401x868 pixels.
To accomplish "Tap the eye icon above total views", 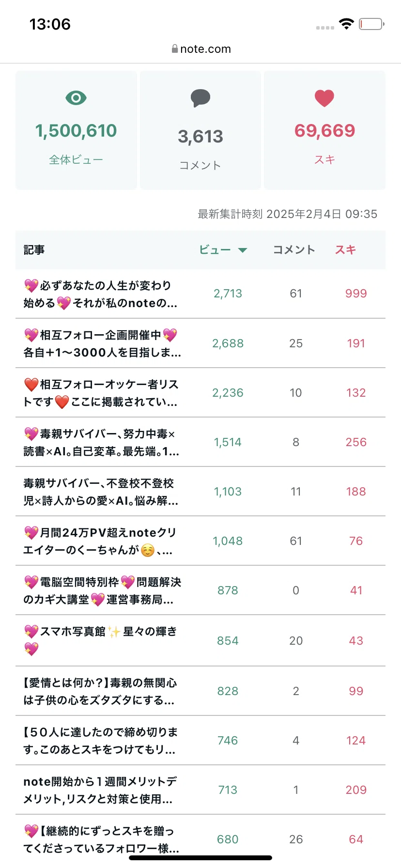I will 76,98.
